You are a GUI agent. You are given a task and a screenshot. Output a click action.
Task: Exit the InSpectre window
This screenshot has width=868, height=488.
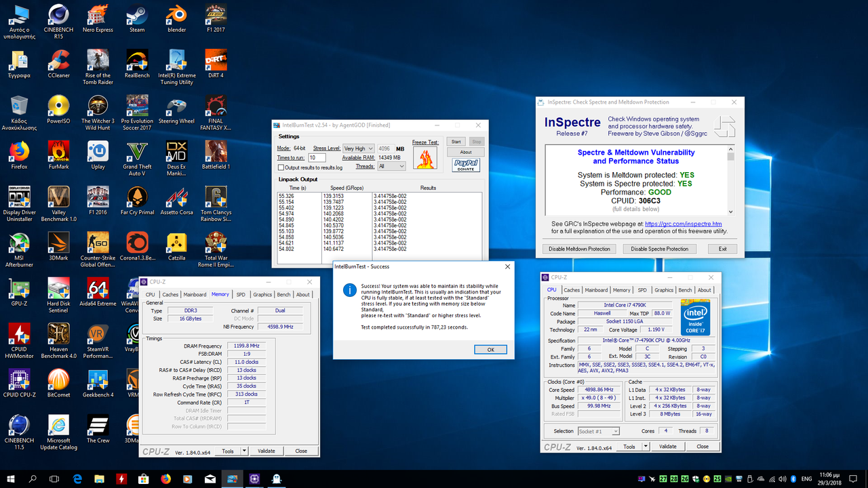[x=723, y=249]
